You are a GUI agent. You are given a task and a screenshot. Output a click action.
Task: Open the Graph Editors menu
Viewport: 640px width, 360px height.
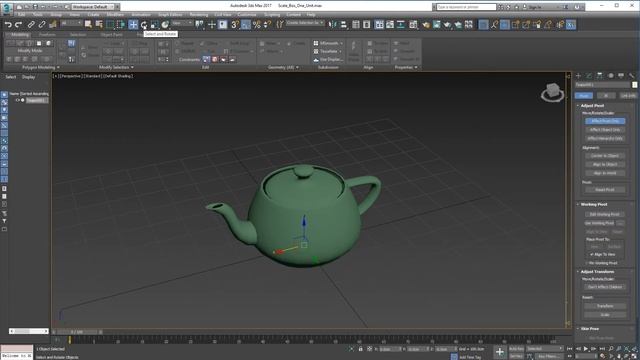point(170,15)
